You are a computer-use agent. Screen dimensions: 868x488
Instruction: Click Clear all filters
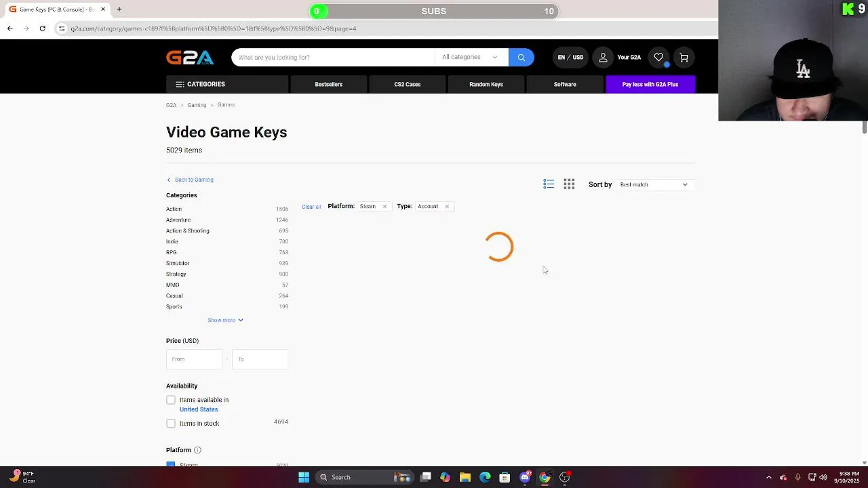(x=311, y=207)
